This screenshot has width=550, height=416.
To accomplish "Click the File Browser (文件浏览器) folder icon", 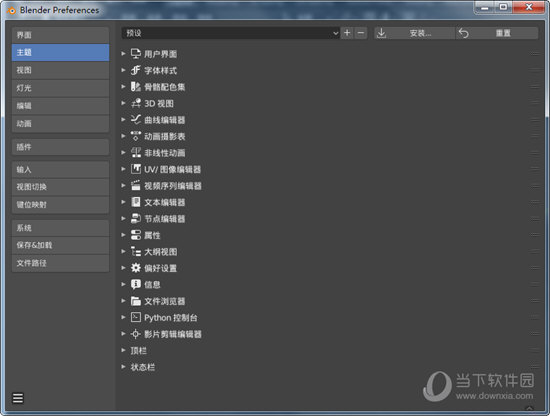I will 135,301.
